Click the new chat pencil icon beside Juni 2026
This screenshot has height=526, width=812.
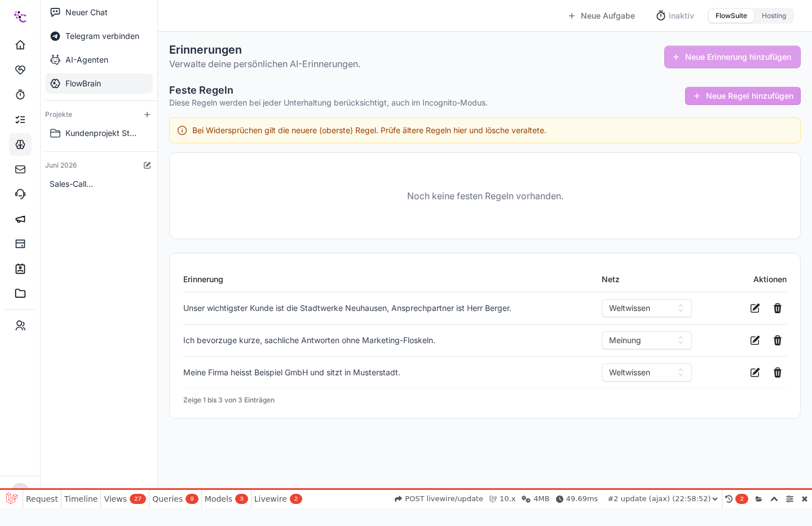pos(147,165)
